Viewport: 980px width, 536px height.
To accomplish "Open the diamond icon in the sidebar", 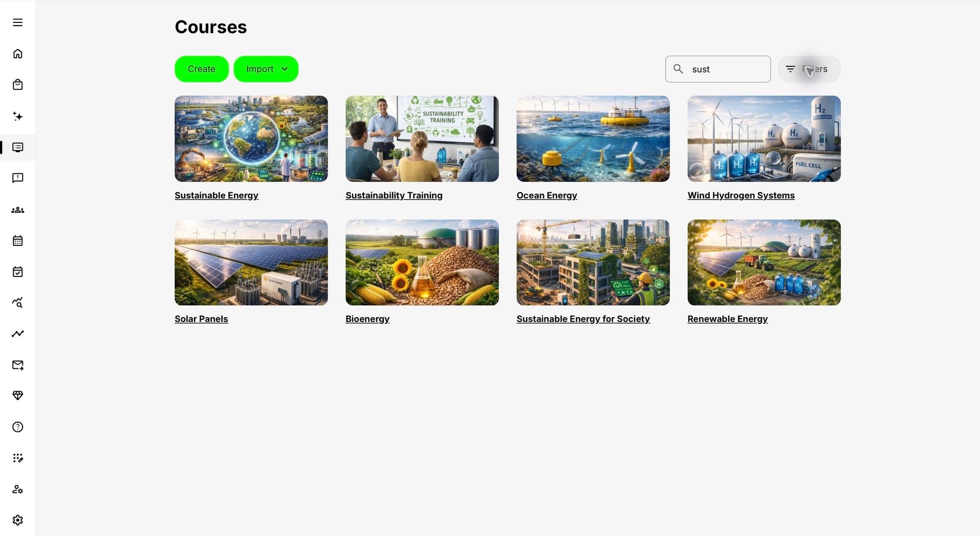I will pyautogui.click(x=18, y=396).
